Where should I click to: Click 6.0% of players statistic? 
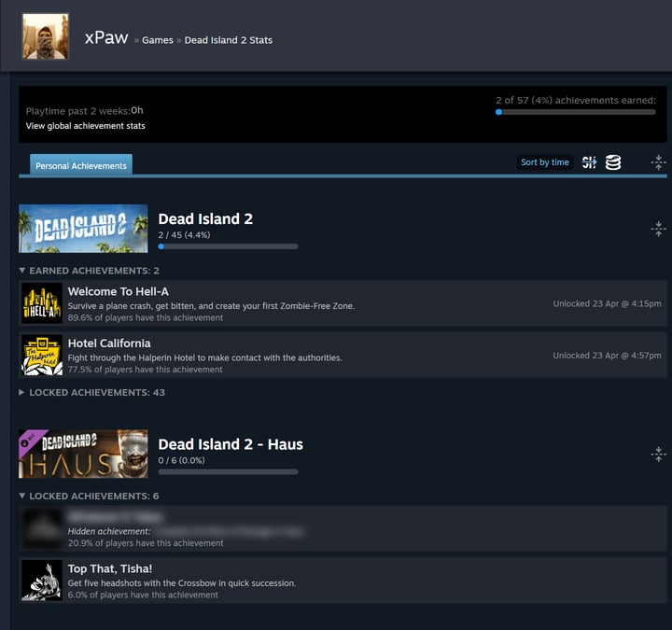coord(143,595)
